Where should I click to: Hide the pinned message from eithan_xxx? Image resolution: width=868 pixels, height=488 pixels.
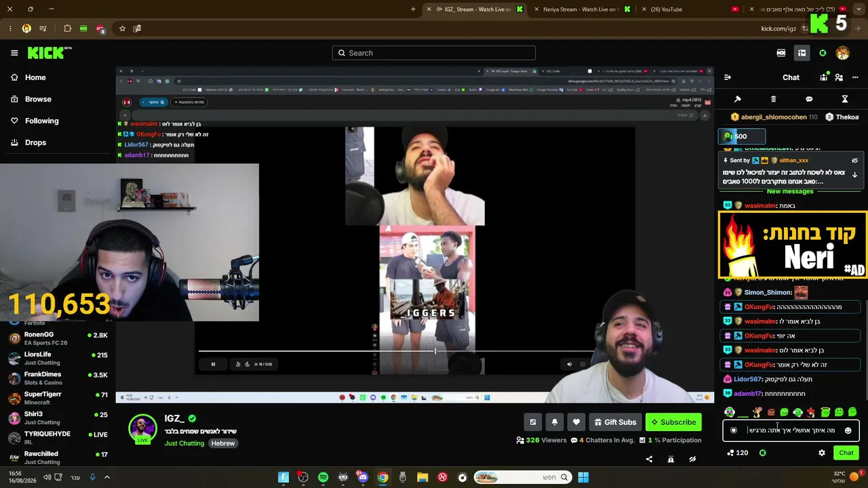tap(854, 161)
